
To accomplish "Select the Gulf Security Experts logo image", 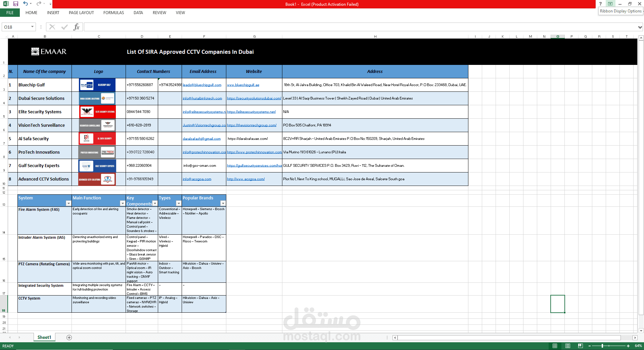I will (x=97, y=166).
